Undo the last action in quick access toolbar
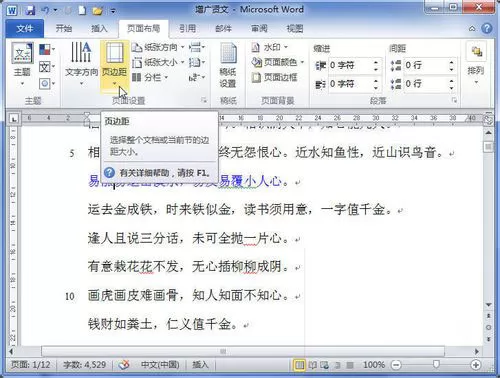The width and height of the screenshot is (500, 378). pos(45,10)
